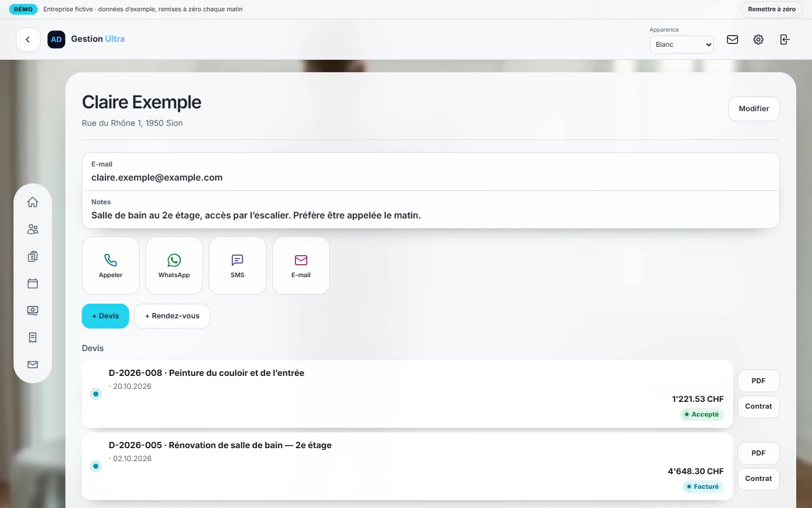The width and height of the screenshot is (812, 508).
Task: Click the address Rue du Rhône 1, 1950 Sion
Action: coord(132,123)
